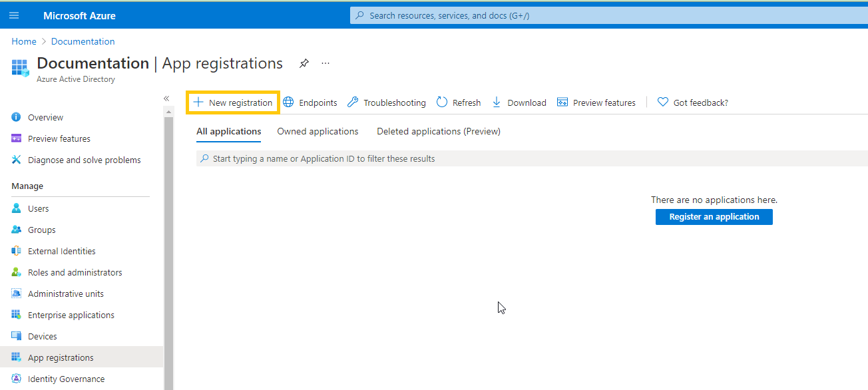Screen dimensions: 868x390
Task: Click the Groups people icon
Action: [17, 230]
